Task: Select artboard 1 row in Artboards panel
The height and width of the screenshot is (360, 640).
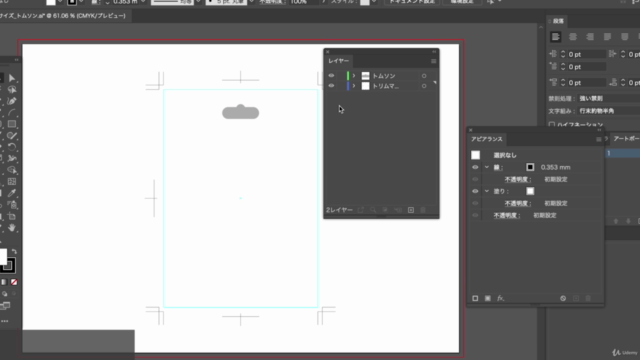Action: (x=622, y=153)
